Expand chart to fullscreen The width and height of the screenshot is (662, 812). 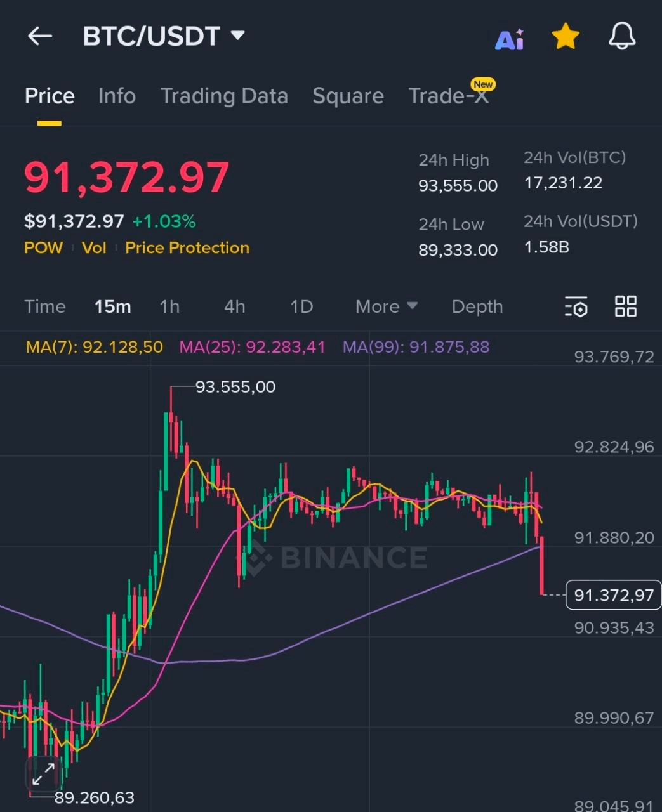[43, 774]
